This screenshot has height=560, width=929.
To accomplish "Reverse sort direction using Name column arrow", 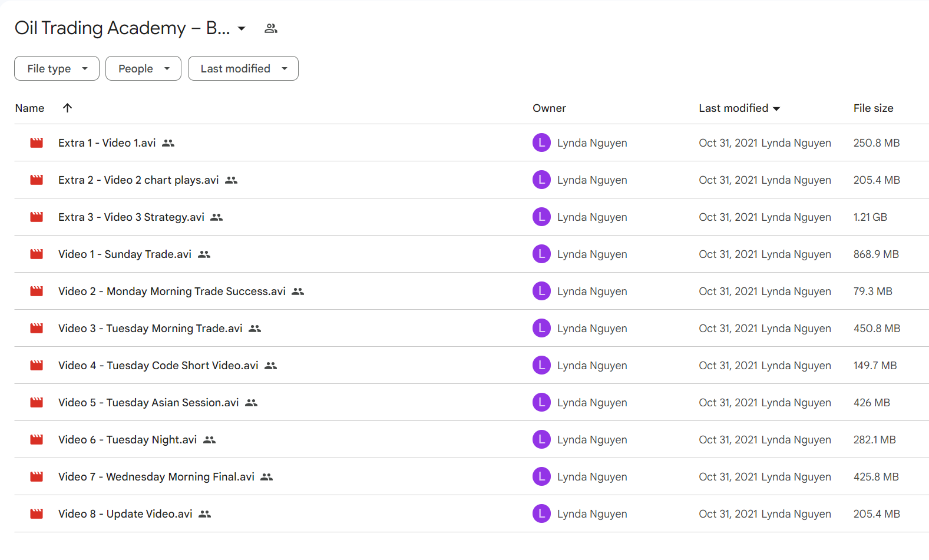I will 67,108.
